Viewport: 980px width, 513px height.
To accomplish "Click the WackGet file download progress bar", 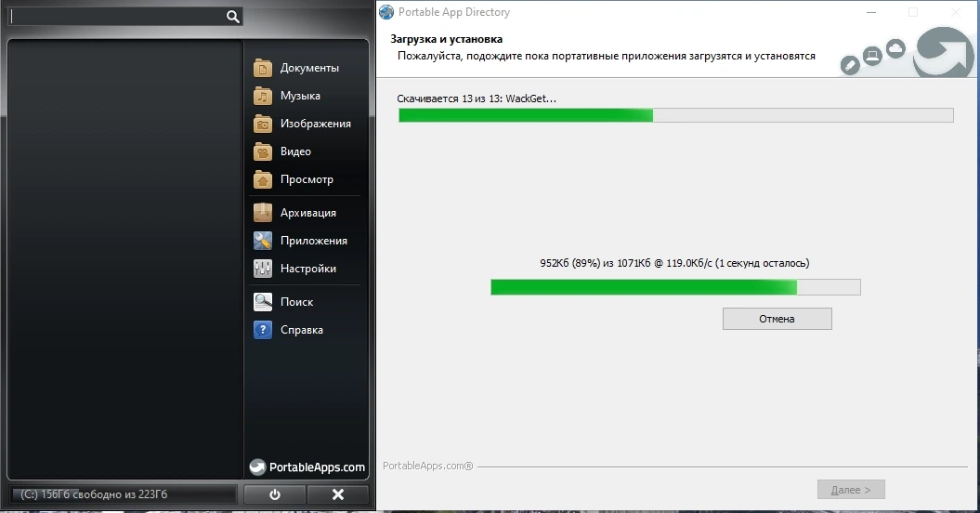I will (x=675, y=287).
